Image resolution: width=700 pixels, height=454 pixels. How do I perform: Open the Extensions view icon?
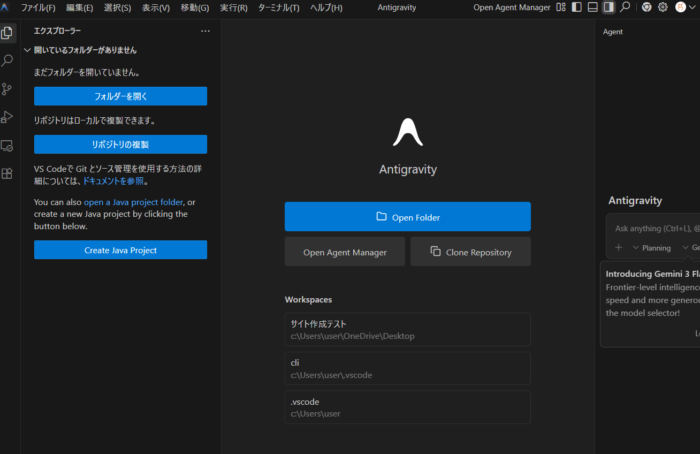point(8,174)
